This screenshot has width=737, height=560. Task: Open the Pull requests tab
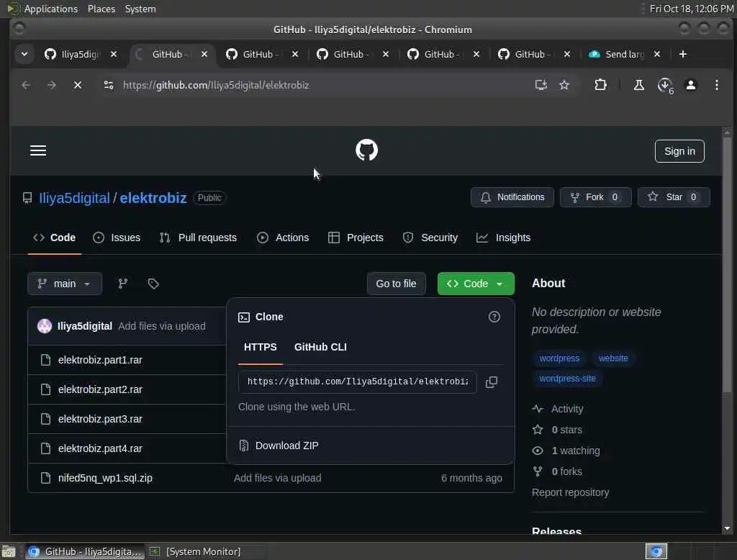[198, 238]
